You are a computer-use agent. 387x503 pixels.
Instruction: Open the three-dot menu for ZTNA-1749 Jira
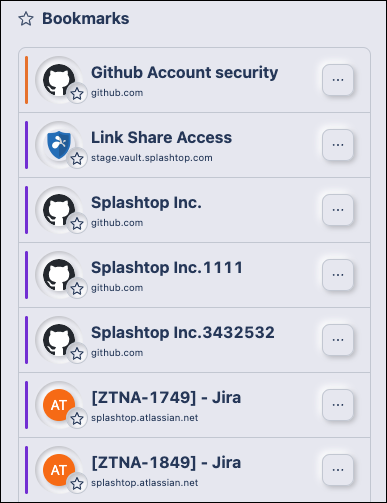coord(338,405)
